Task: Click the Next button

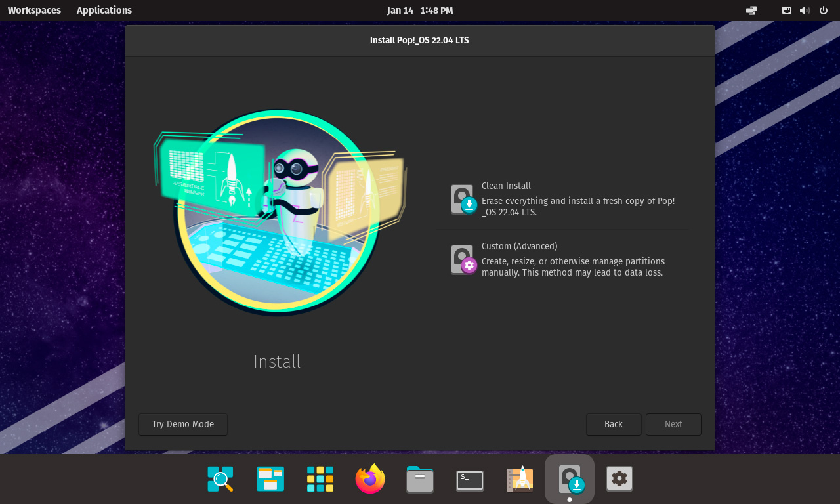Action: 673,425
